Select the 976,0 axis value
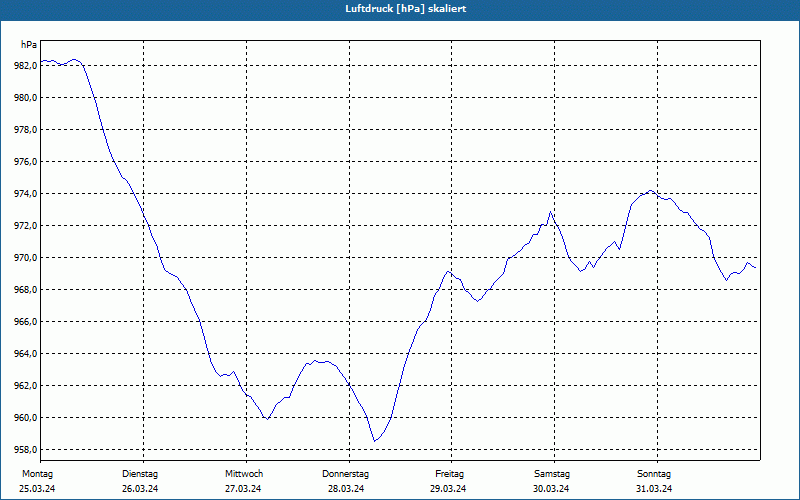This screenshot has width=800, height=500. point(26,162)
